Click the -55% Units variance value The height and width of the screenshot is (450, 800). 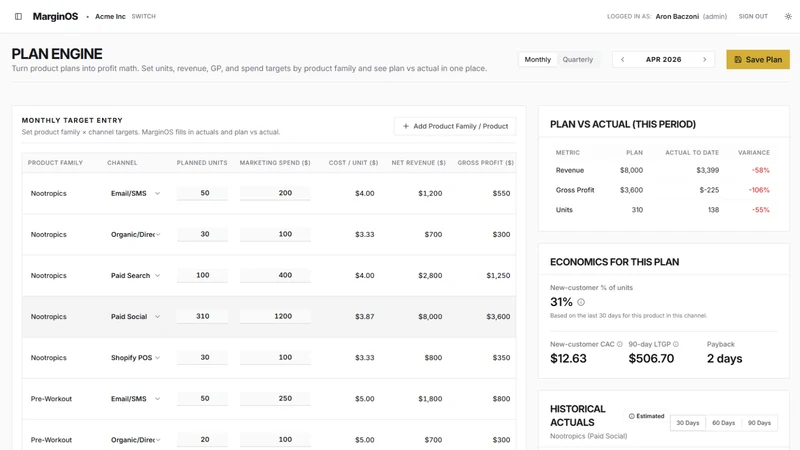[x=761, y=210]
